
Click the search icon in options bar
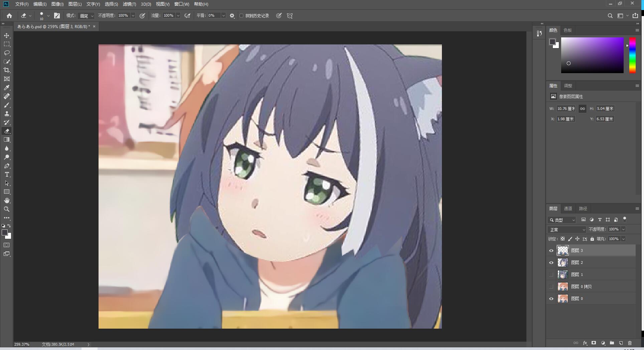(x=610, y=16)
